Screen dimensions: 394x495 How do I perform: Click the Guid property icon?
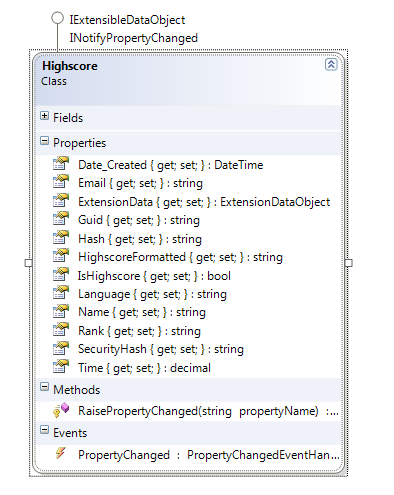click(61, 218)
